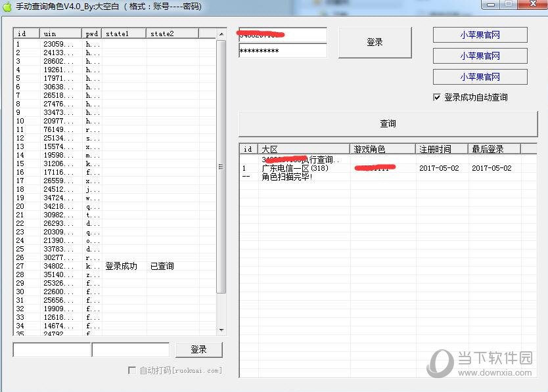The height and width of the screenshot is (392, 548).
Task: Select account row 27 with uin 34802...
Action: [114, 266]
